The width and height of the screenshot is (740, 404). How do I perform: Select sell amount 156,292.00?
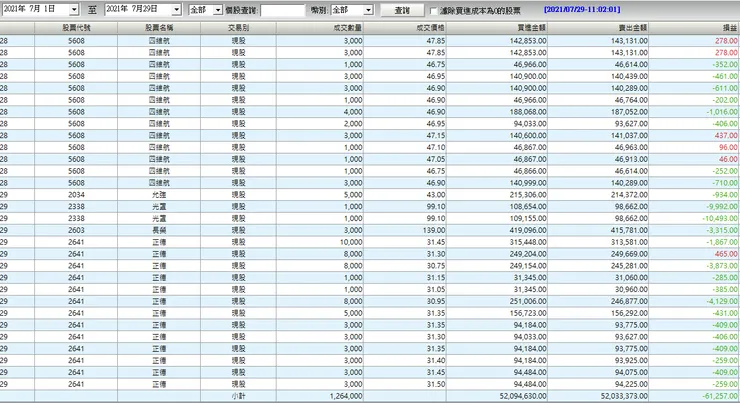[x=629, y=313]
